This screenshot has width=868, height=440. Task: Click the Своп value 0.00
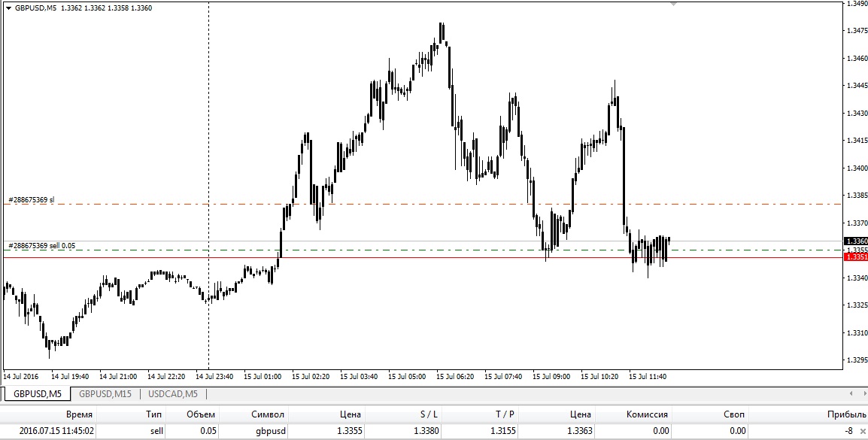(737, 430)
